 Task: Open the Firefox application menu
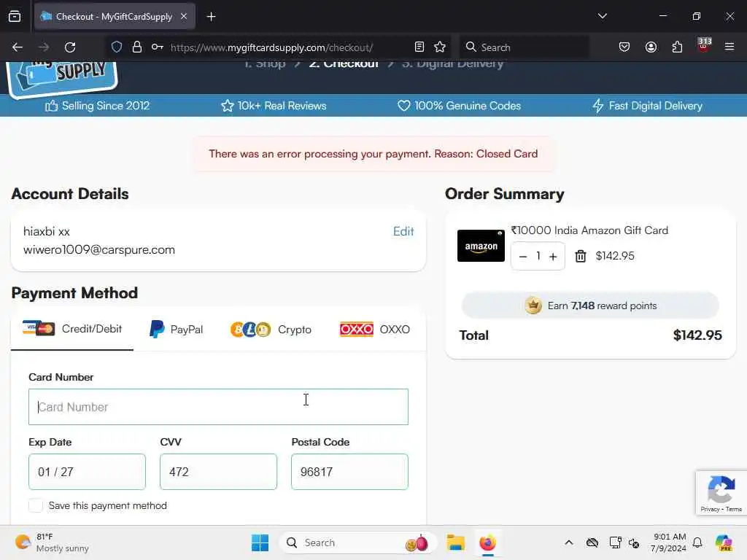point(729,47)
